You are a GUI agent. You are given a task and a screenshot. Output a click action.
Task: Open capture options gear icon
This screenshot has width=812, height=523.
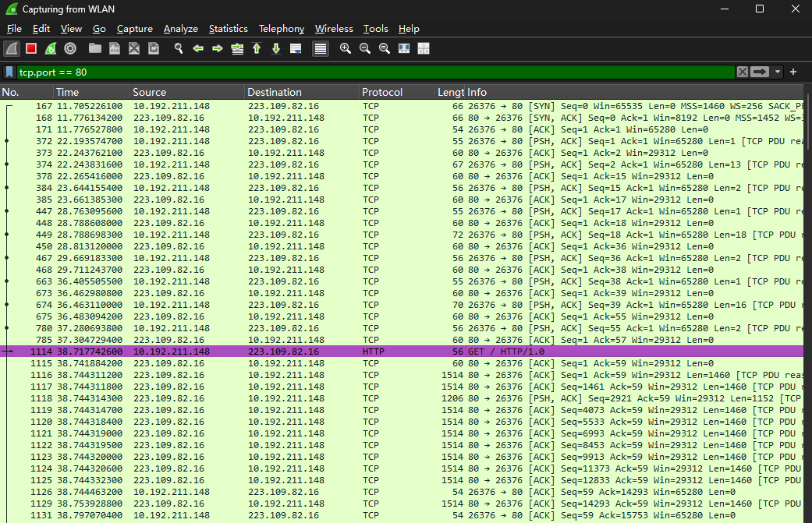coord(70,48)
